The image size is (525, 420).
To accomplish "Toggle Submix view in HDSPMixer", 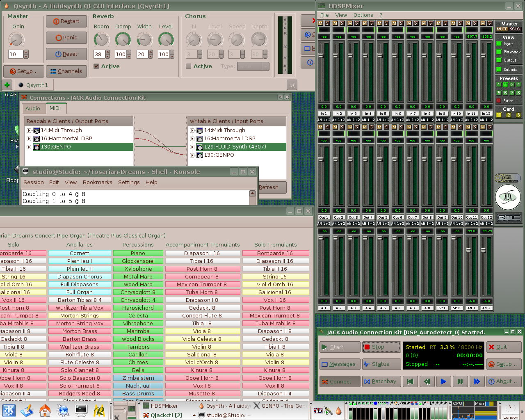I will coord(499,69).
